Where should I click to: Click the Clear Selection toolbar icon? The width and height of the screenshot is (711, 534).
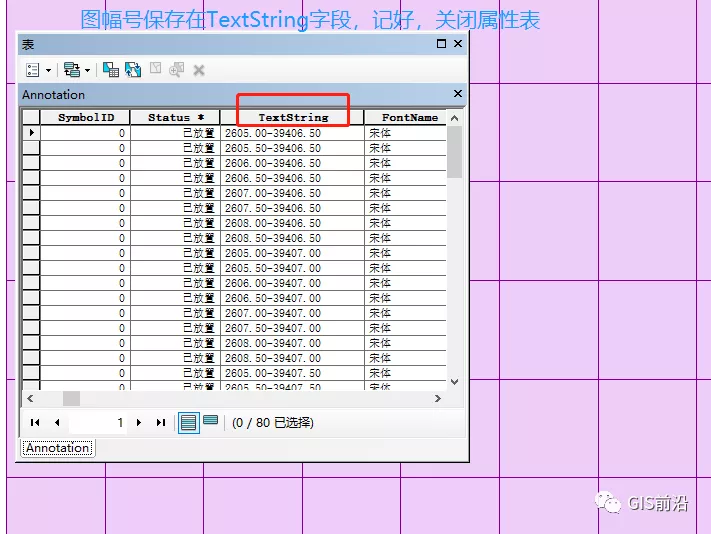pos(156,68)
